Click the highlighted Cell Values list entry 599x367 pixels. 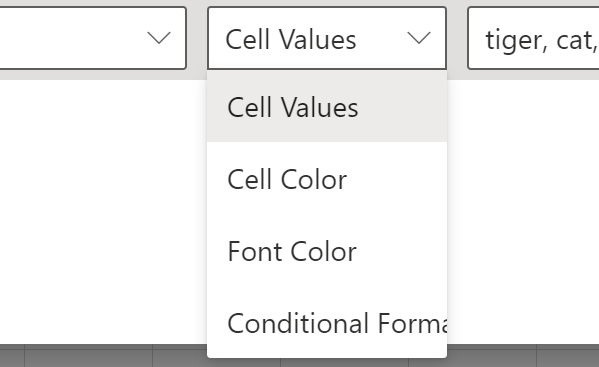tap(327, 107)
